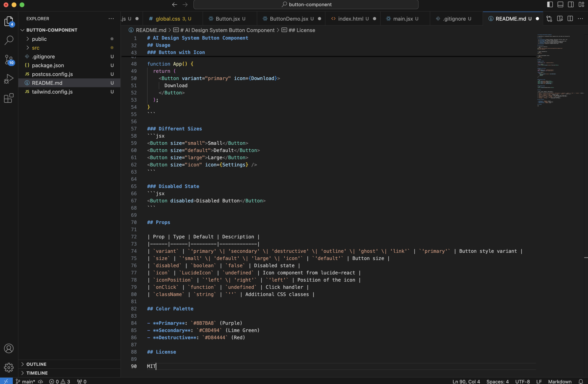The height and width of the screenshot is (384, 588).
Task: Expand the public folder
Action: (39, 39)
